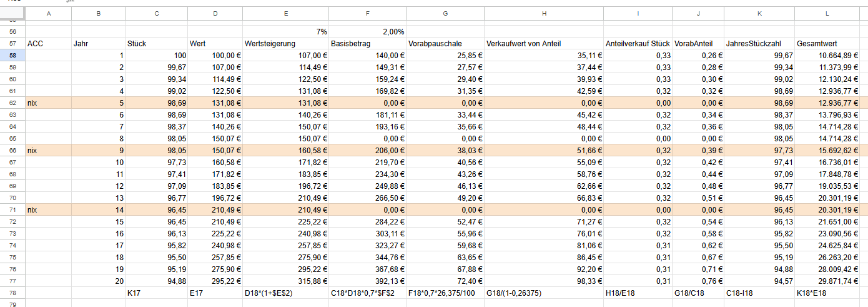Click formula text 'G18/C18'
This screenshot has width=868, height=307.
(x=691, y=293)
